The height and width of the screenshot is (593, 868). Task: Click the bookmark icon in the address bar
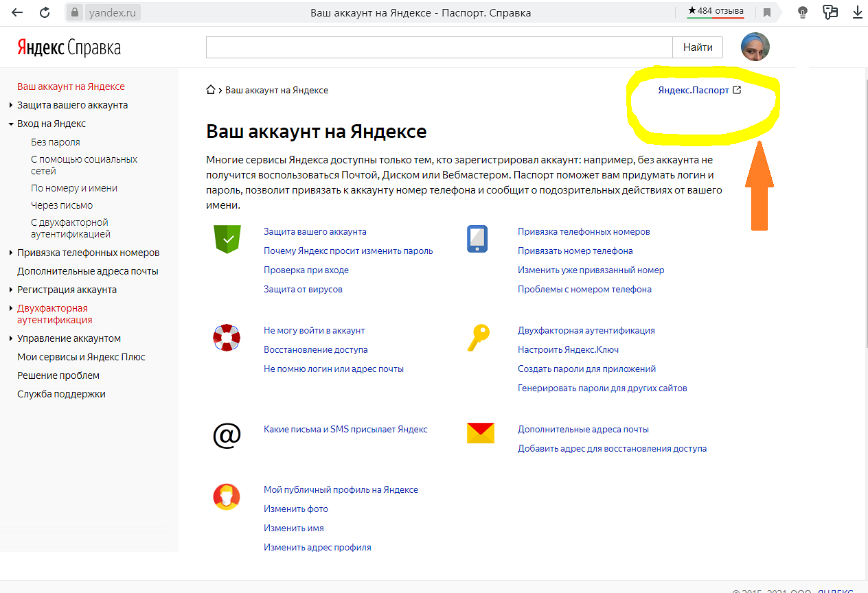click(767, 12)
